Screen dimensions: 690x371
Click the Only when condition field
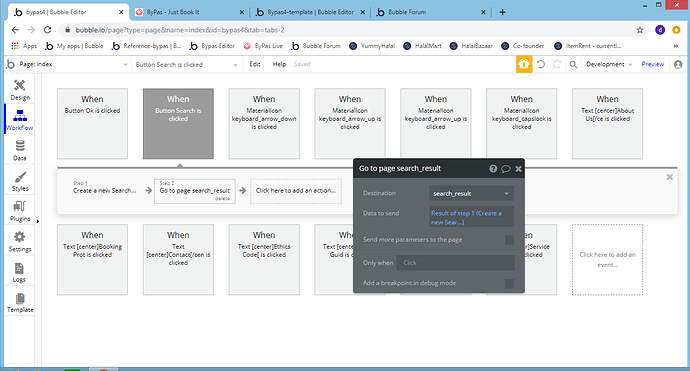point(455,263)
